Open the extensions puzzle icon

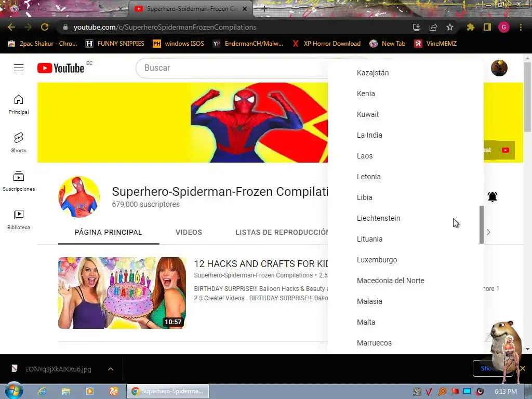[x=470, y=27]
